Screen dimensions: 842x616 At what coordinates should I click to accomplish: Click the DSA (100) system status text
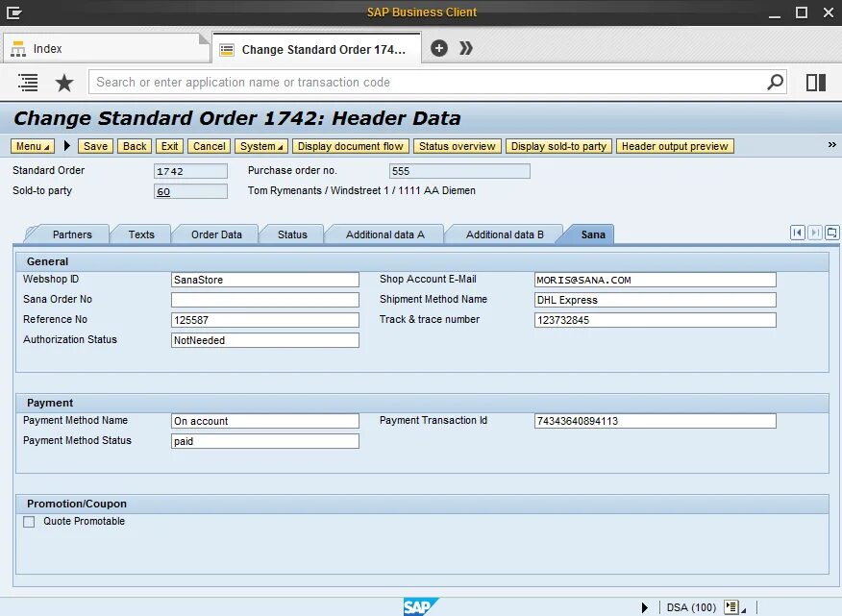click(691, 607)
